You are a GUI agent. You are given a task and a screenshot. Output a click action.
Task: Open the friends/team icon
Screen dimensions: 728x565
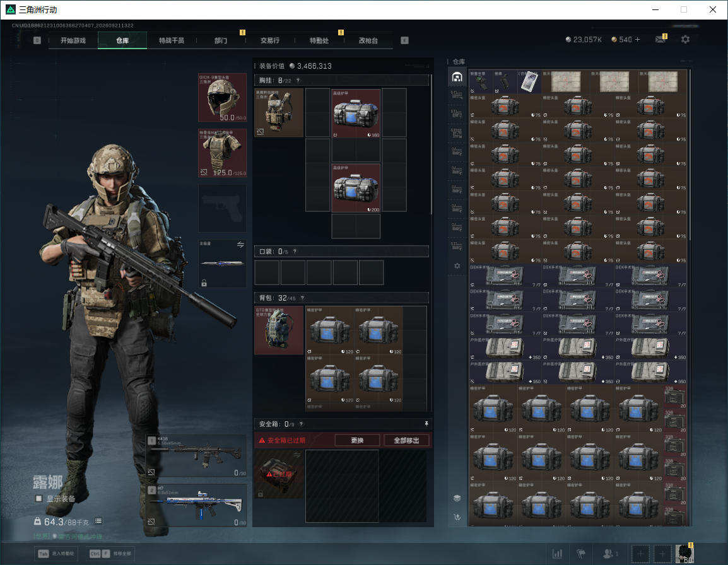609,554
